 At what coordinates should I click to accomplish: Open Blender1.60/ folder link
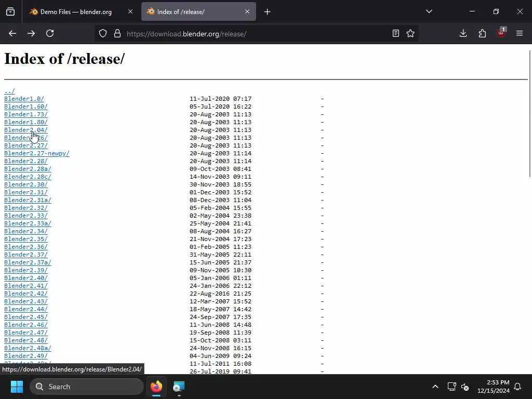coord(26,107)
